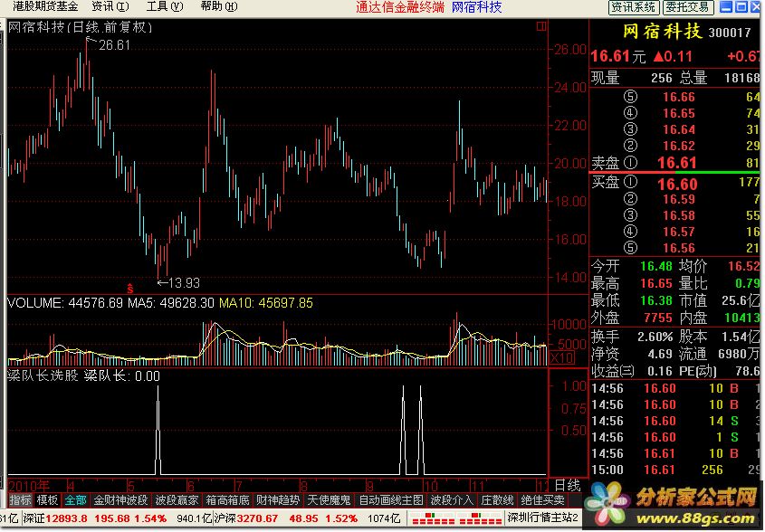Click the high price label 26.61

click(x=115, y=45)
